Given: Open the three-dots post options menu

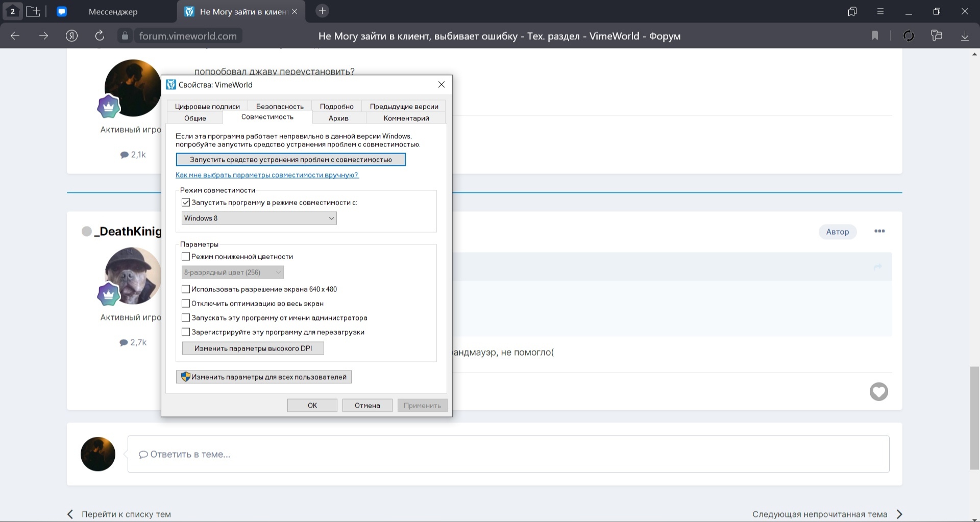Looking at the screenshot, I should click(x=879, y=231).
